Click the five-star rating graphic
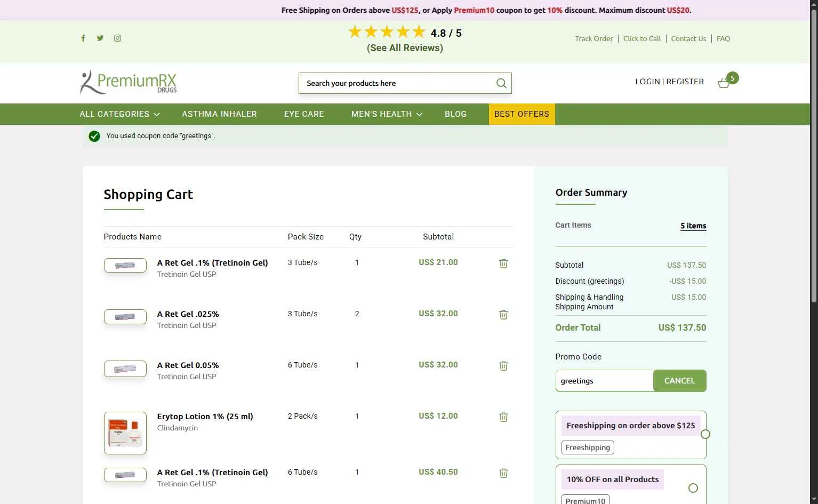Viewport: 818px width, 504px height. point(387,32)
